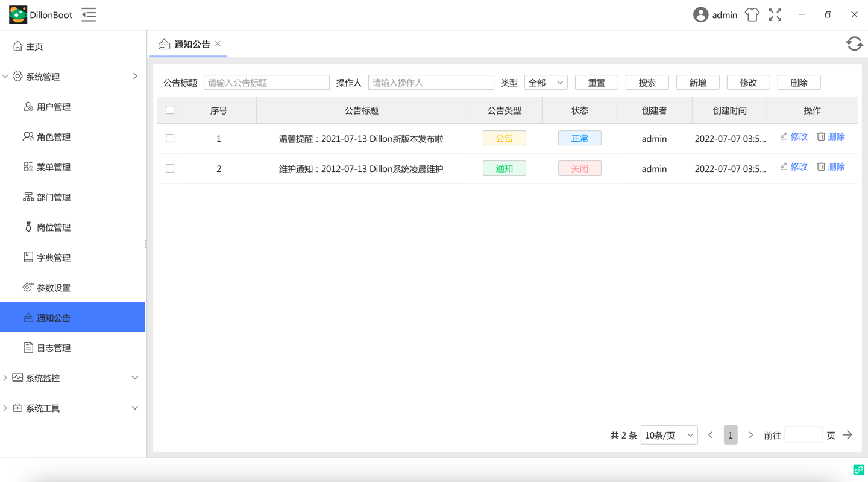Expand the 系统监控 menu chevron
This screenshot has width=868, height=482.
pyautogui.click(x=135, y=378)
